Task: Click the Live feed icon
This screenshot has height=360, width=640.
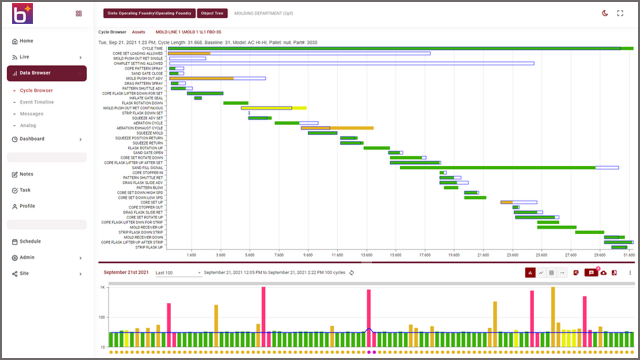Action: tap(15, 57)
